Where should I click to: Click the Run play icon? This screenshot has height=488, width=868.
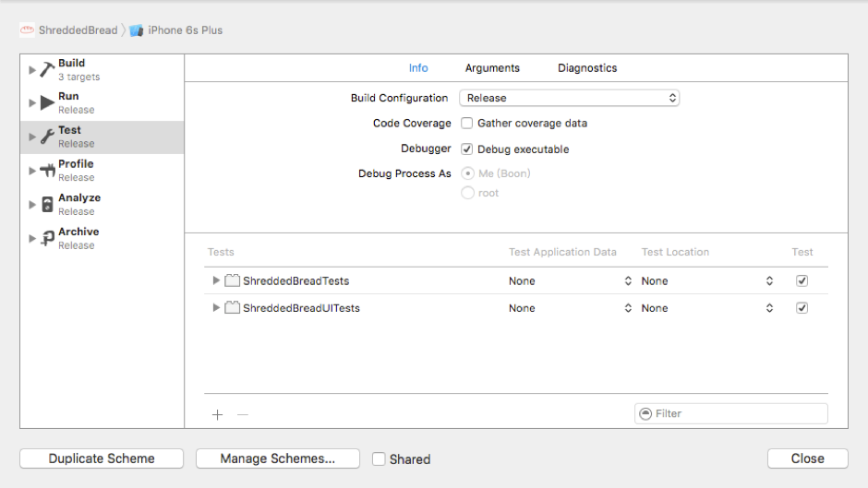[x=47, y=103]
